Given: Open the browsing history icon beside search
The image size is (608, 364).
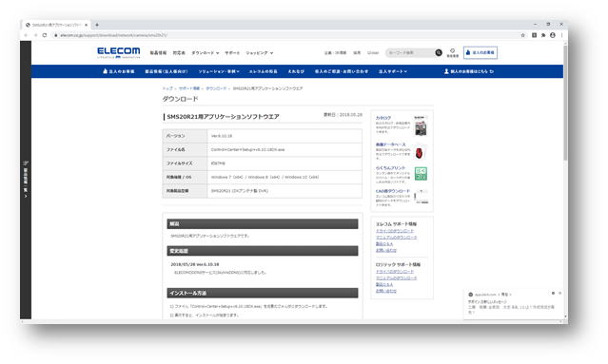Looking at the screenshot, I should (x=453, y=52).
